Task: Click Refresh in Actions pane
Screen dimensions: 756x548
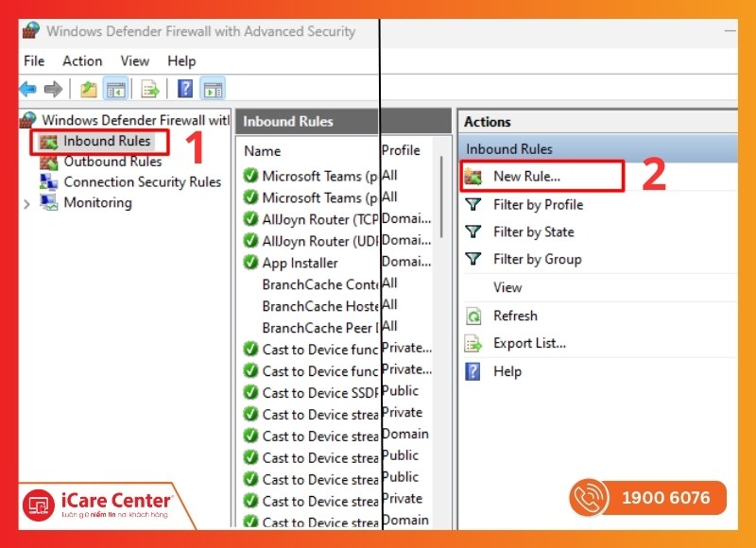Action: 515,316
